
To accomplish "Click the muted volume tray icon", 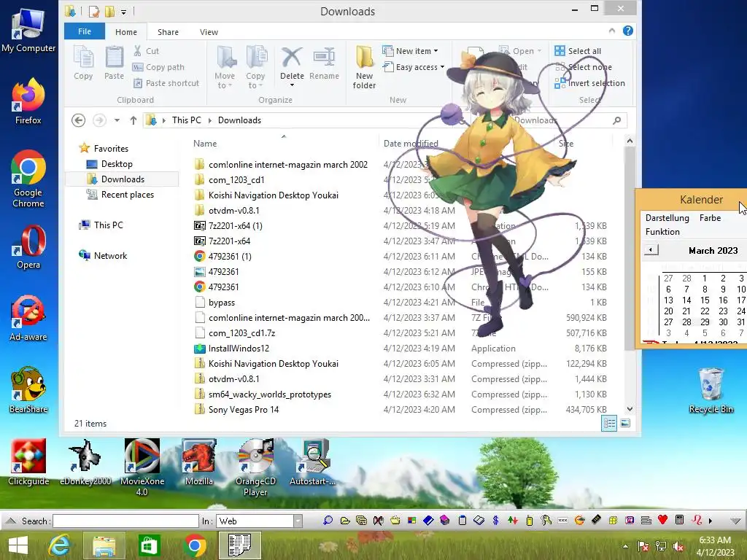I will [x=678, y=546].
